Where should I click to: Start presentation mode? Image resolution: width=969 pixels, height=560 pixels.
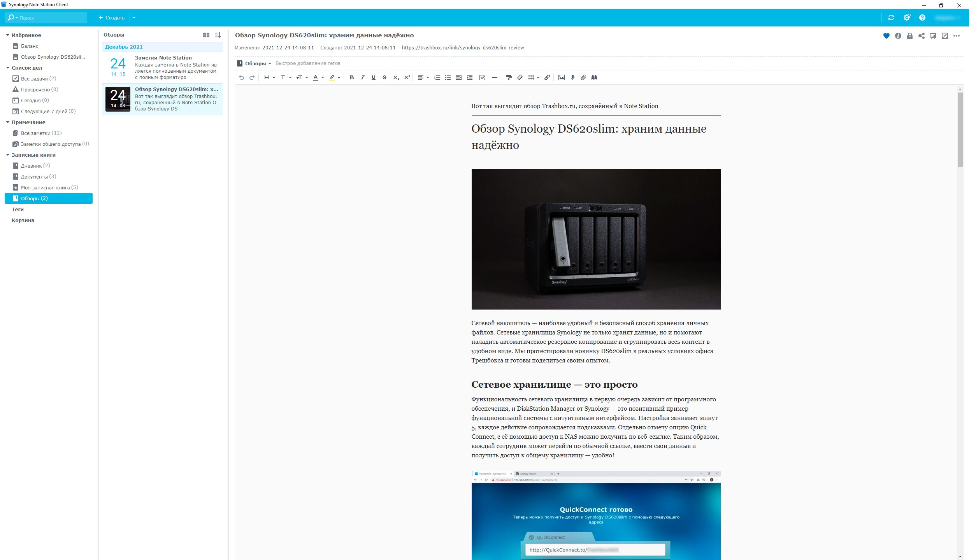pyautogui.click(x=933, y=36)
